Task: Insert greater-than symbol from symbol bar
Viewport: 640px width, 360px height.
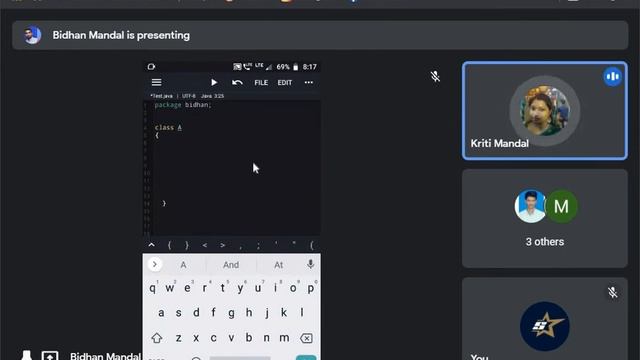Action: pyautogui.click(x=222, y=245)
